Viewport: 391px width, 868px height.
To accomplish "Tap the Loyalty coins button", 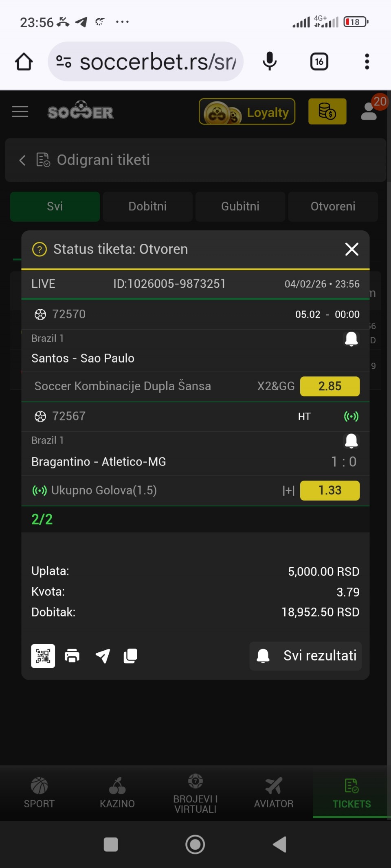I will point(247,112).
